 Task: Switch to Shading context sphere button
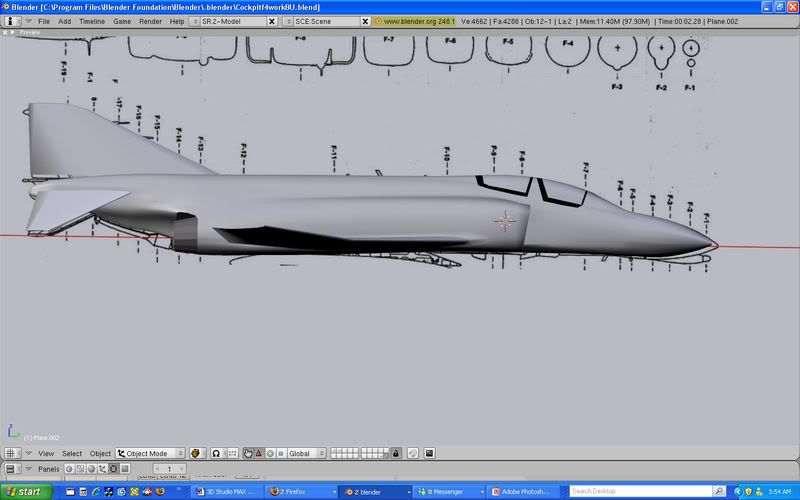[91, 468]
